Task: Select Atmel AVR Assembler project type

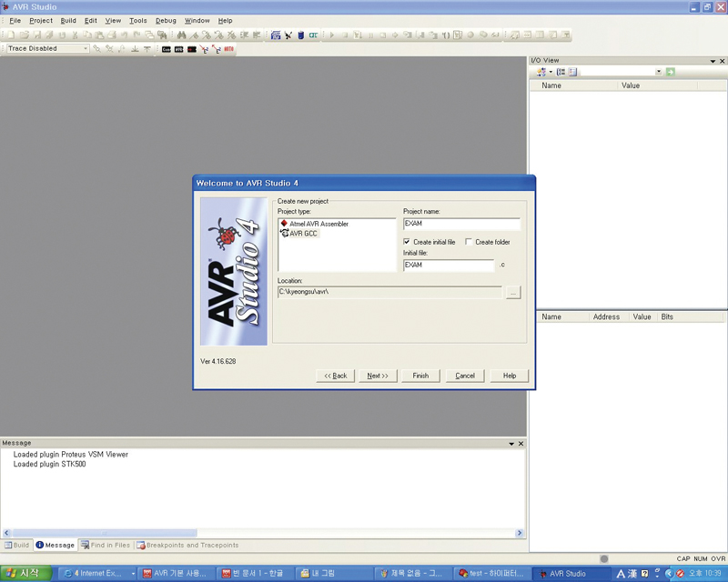Action: (x=314, y=224)
